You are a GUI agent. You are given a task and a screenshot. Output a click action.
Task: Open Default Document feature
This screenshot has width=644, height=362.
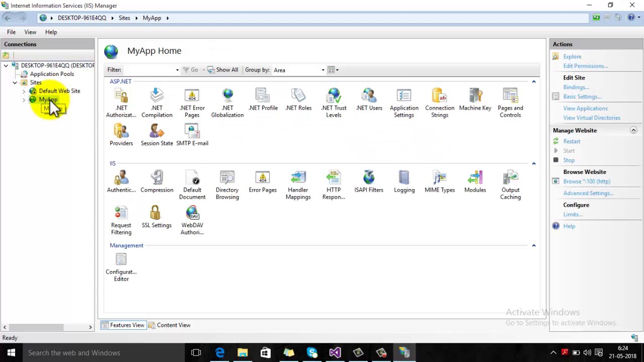pyautogui.click(x=192, y=185)
